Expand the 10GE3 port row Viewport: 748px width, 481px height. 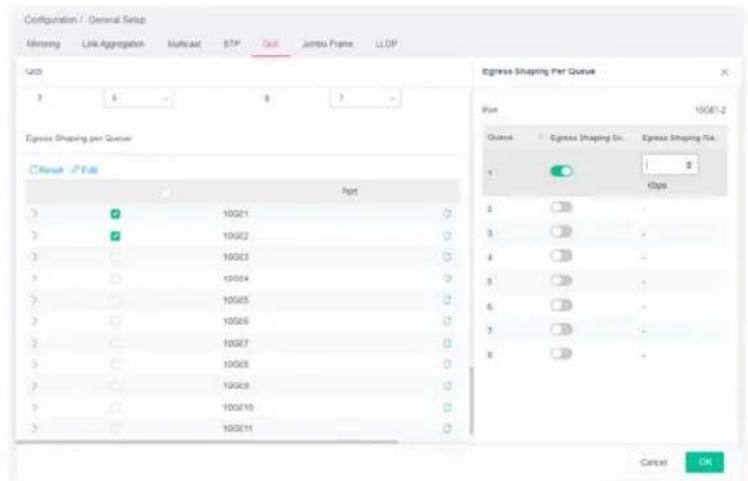tap(34, 257)
